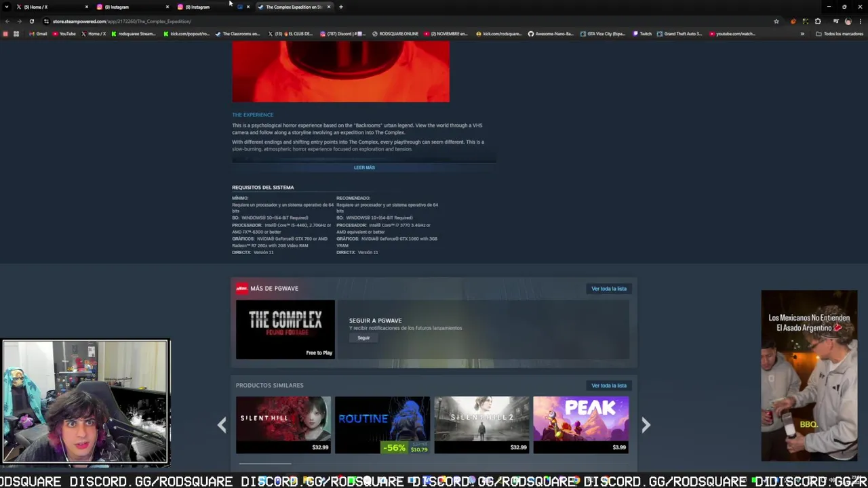Open the tab search dropdown arrow
868x488 pixels.
click(7, 7)
